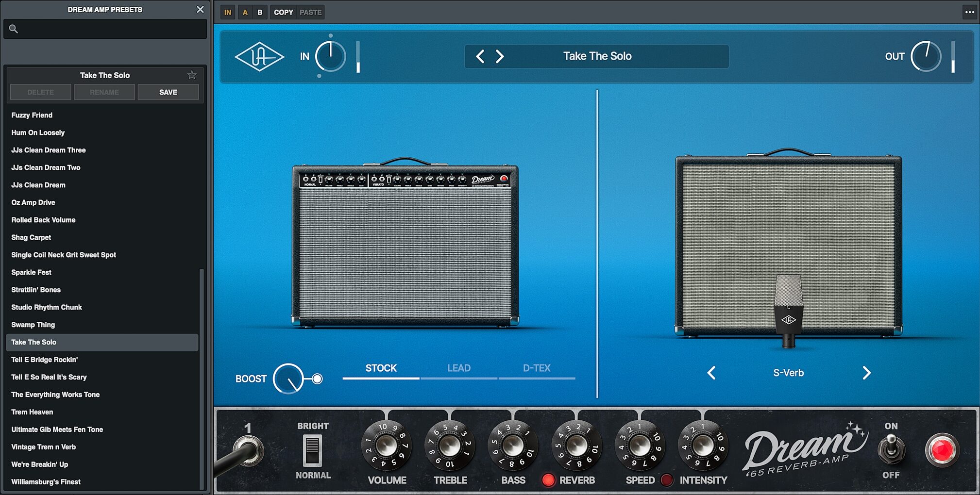
Task: Load the Strattlin' Bones preset
Action: tap(102, 290)
